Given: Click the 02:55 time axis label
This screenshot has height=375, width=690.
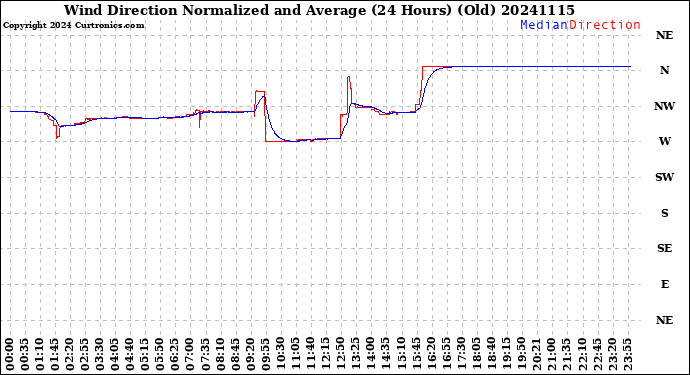Looking at the screenshot, I should (x=85, y=355).
